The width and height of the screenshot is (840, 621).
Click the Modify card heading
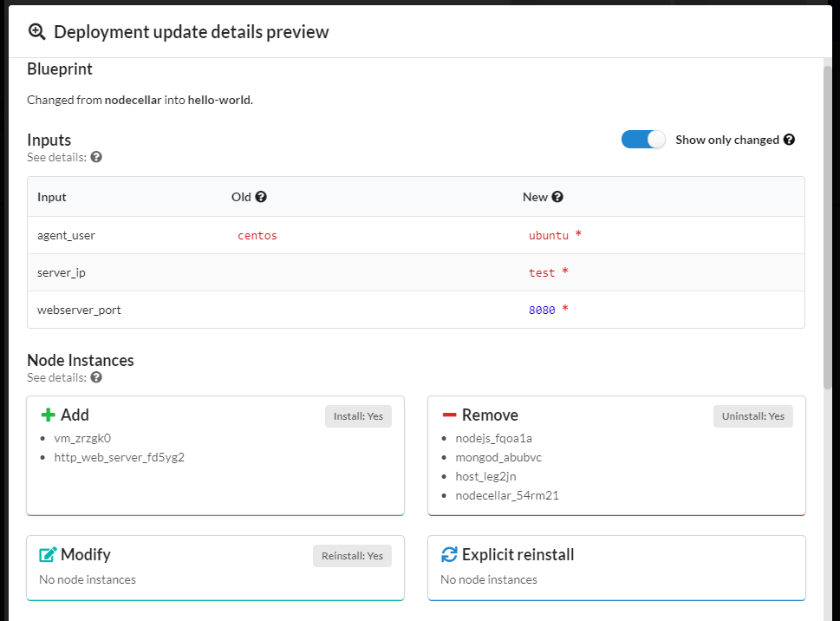pos(86,554)
